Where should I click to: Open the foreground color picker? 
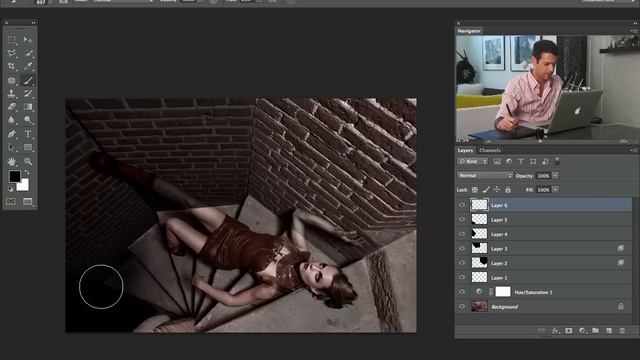click(15, 176)
